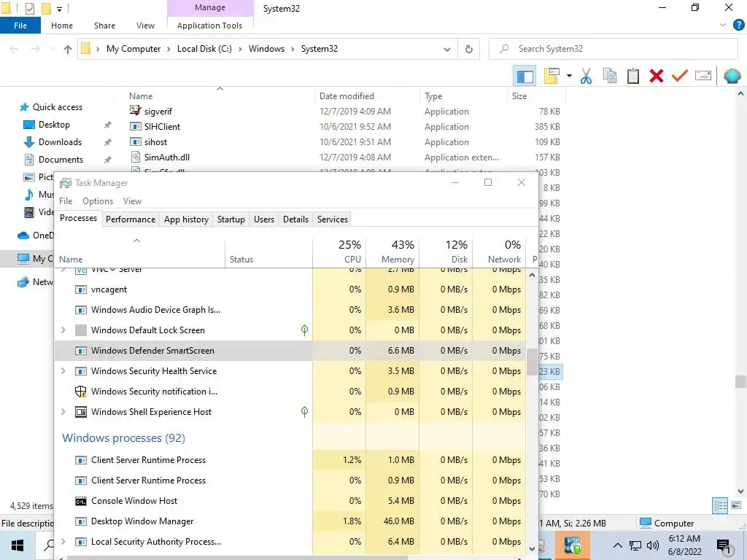Expand the ribbon with the chevron
Screen dimensions: 747x560
[x=723, y=26]
